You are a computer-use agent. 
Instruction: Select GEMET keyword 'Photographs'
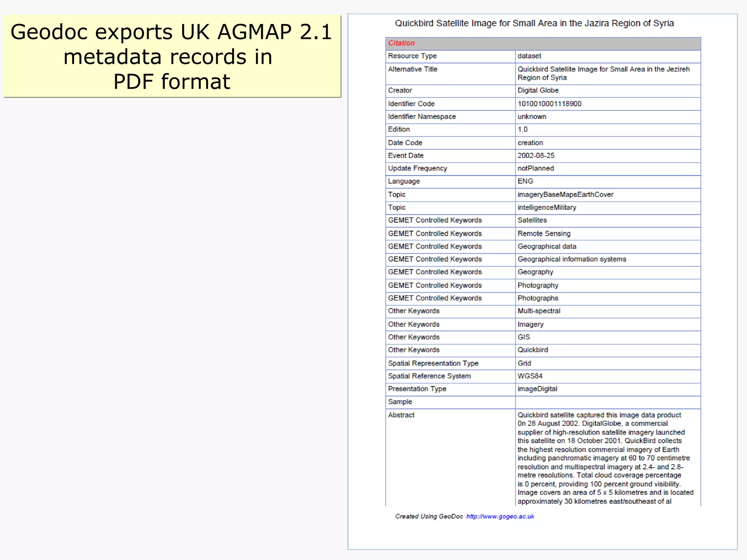coord(538,298)
